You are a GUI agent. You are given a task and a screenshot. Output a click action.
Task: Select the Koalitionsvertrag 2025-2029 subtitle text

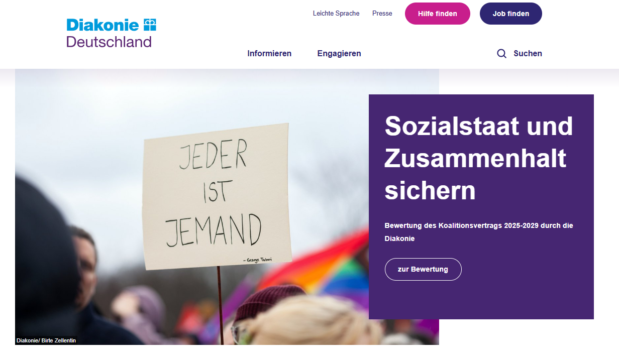[479, 232]
